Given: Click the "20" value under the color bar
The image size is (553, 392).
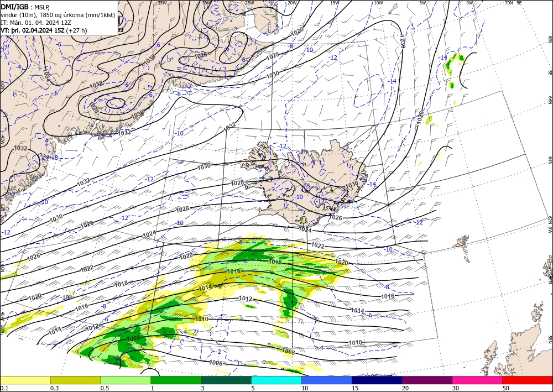Looking at the screenshot, I should (405, 388).
